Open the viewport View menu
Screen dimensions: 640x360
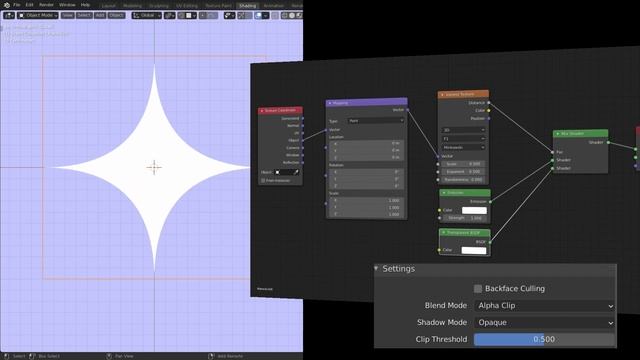point(68,16)
